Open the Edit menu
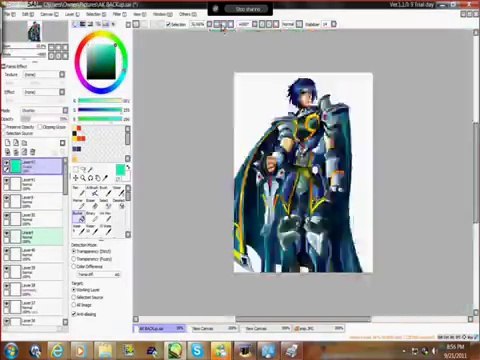This screenshot has width=480, height=360. click(27, 14)
